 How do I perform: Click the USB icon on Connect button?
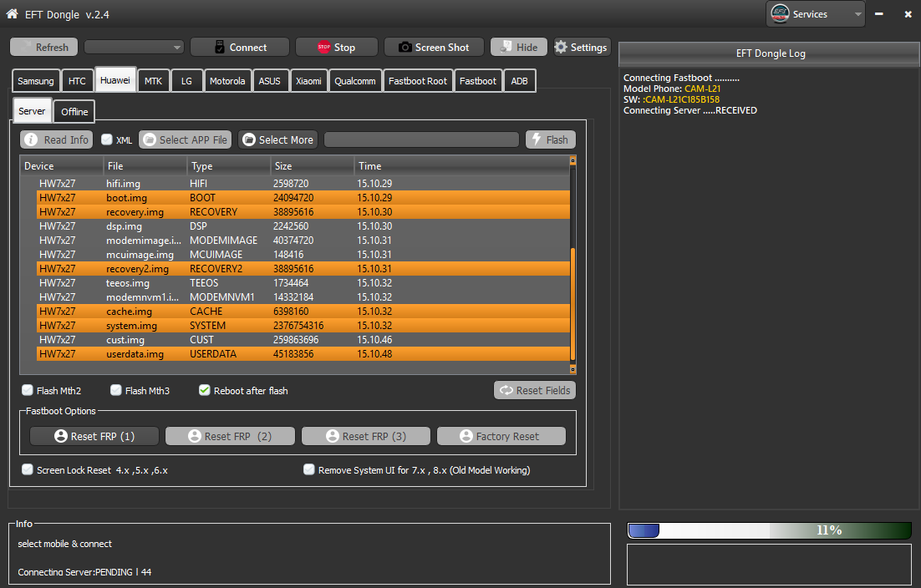click(x=220, y=47)
